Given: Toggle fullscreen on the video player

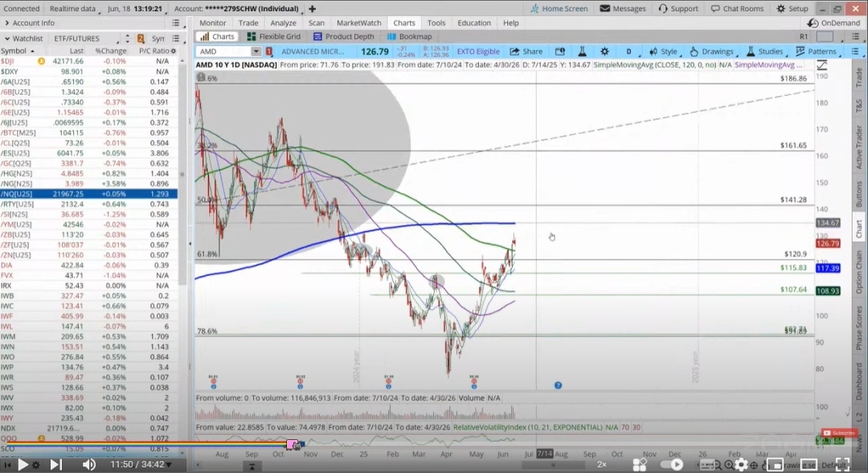Looking at the screenshot, I should pyautogui.click(x=842, y=464).
